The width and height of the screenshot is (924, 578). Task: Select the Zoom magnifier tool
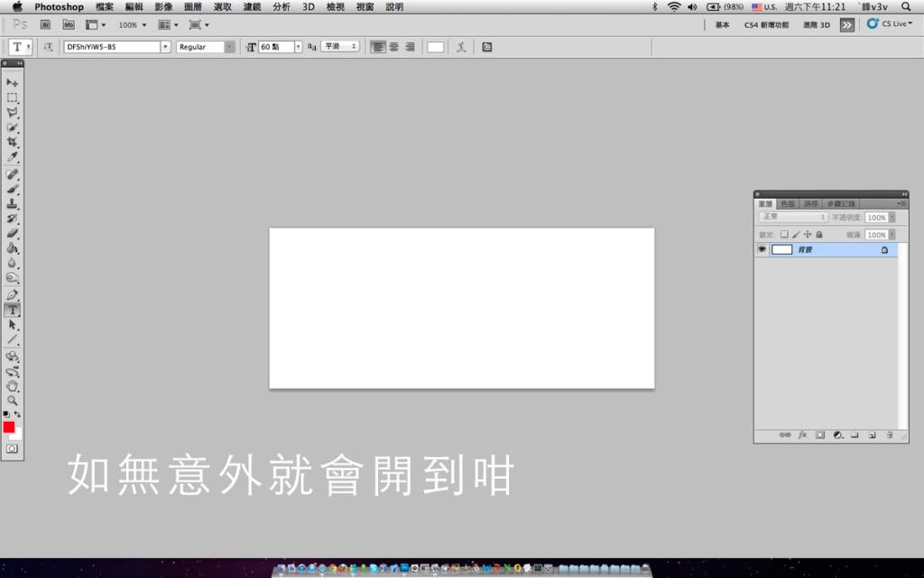13,400
